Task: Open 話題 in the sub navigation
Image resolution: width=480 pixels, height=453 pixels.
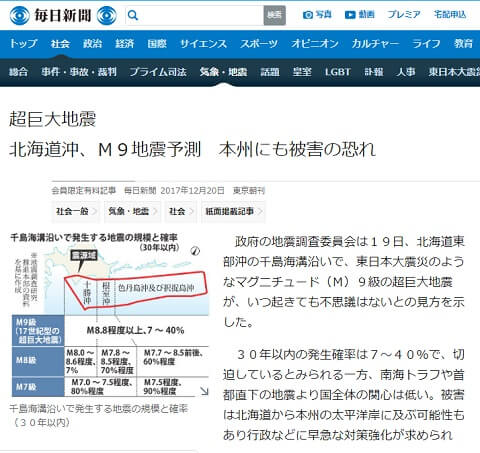Action: click(270, 72)
